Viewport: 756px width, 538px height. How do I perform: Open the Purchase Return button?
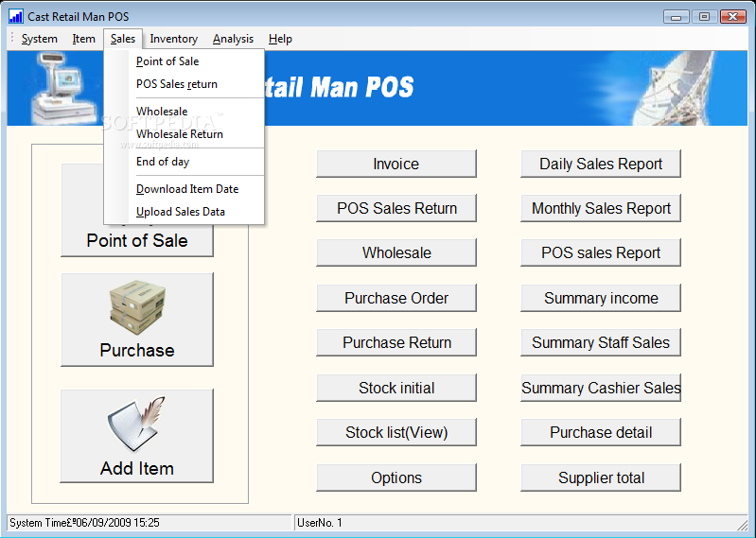point(396,342)
